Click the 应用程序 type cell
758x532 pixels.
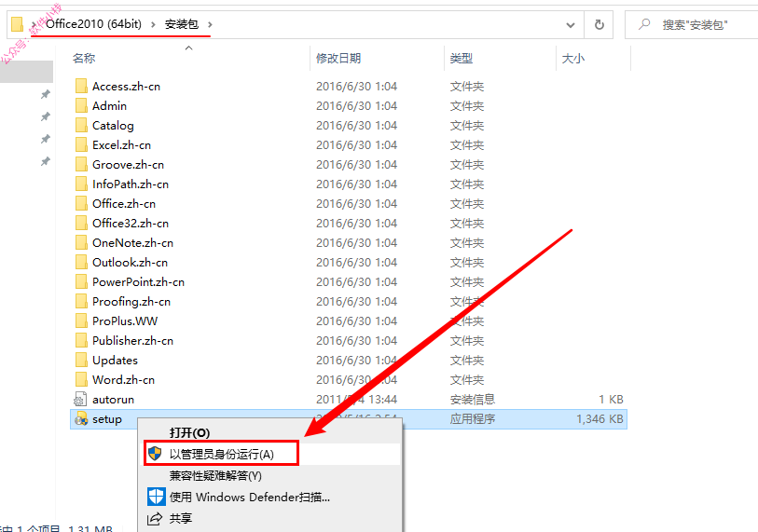[x=473, y=419]
